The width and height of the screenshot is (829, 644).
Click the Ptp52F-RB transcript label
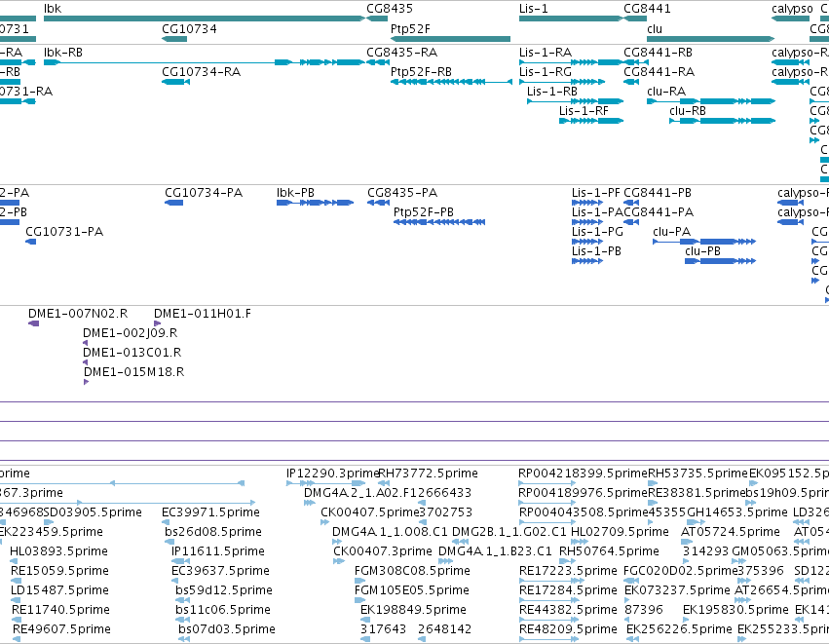point(421,72)
